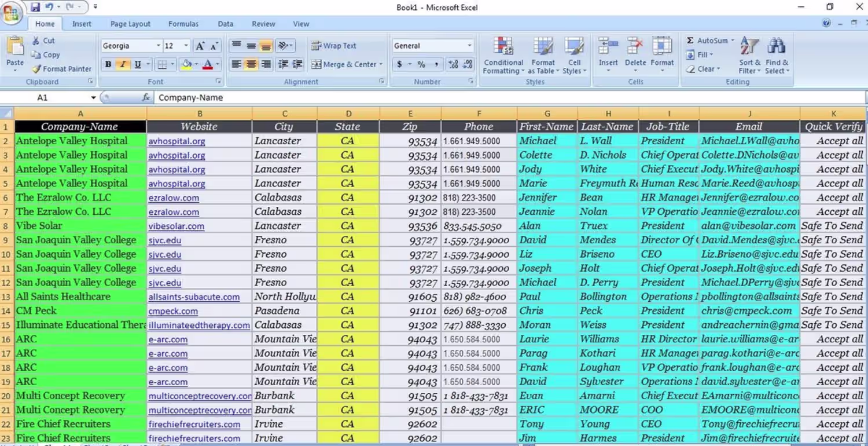This screenshot has width=868, height=446.
Task: Apply the borders button
Action: coord(163,64)
